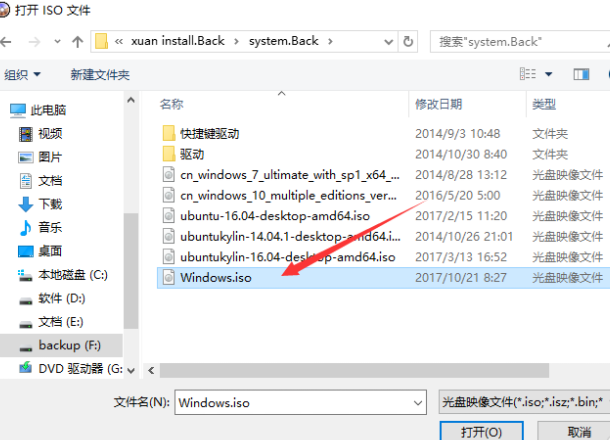Click the back navigation arrow
Screen dimensions: 610x440
click(5, 41)
